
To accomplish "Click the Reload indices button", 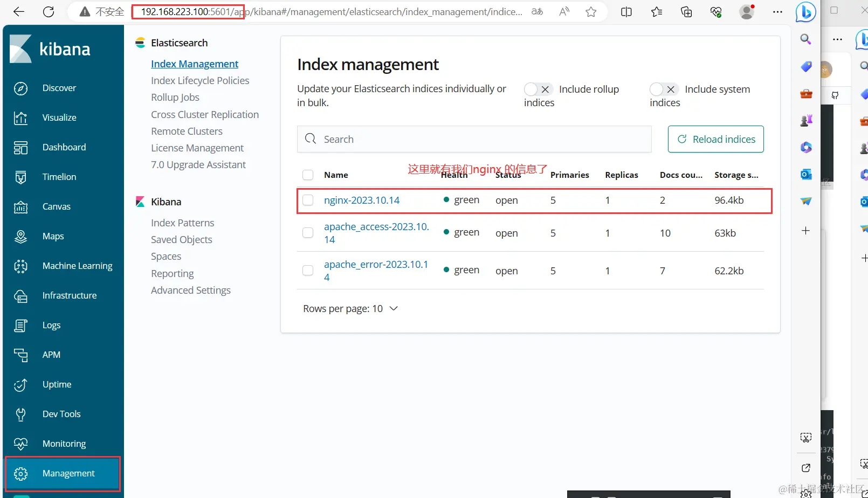I will click(716, 139).
